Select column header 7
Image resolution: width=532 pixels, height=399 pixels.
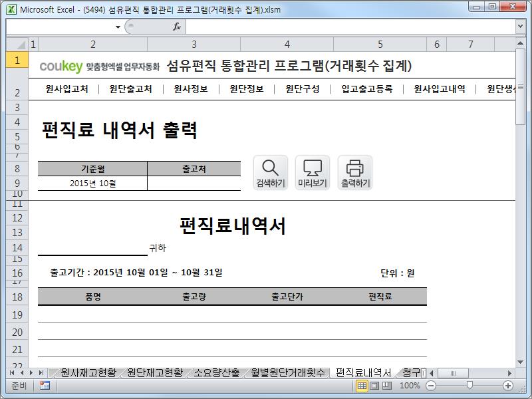(471, 45)
